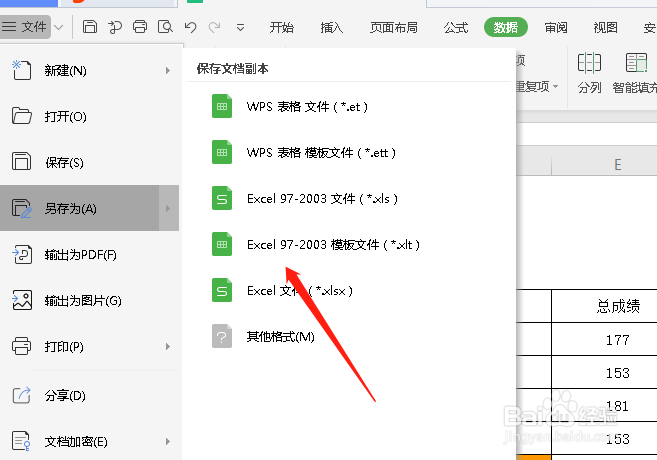This screenshot has width=657, height=460.
Task: Click the 打开 folder icon
Action: (x=21, y=116)
